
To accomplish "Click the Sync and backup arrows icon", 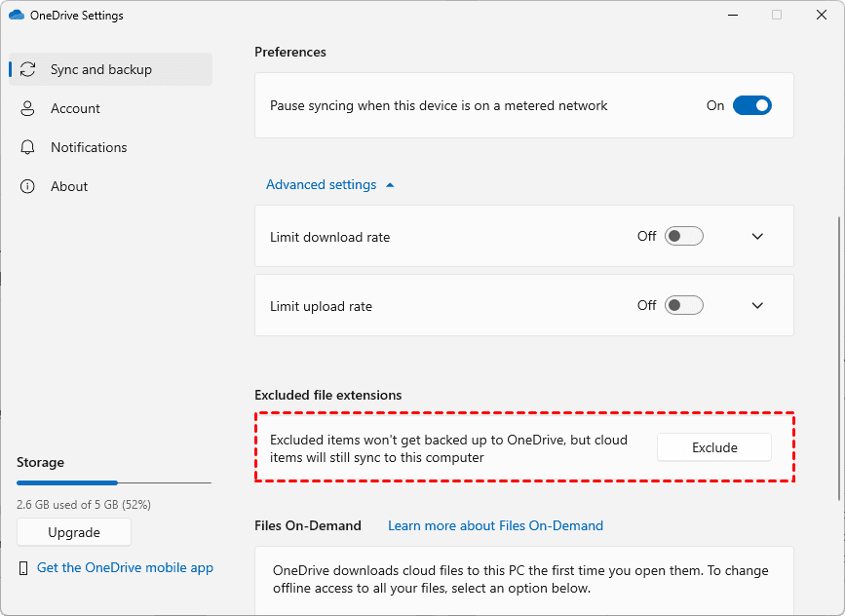I will 28,69.
